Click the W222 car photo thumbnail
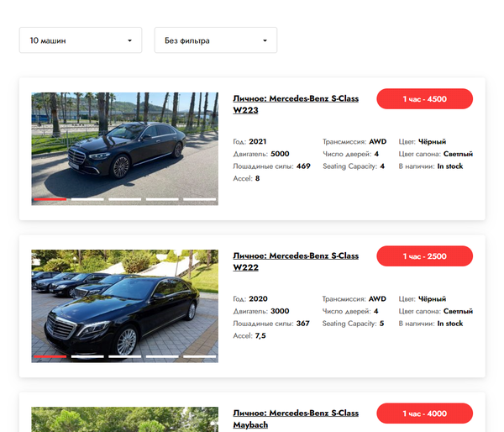 [x=124, y=306]
